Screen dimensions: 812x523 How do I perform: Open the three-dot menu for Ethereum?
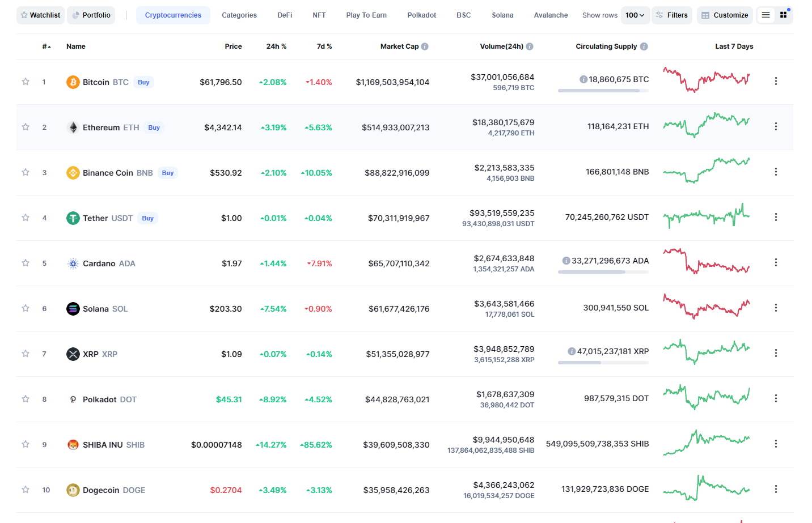[x=776, y=126]
